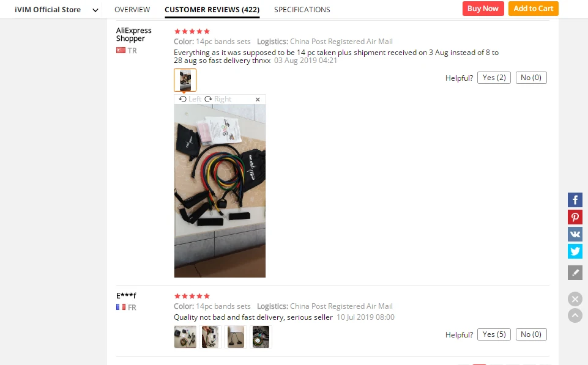The width and height of the screenshot is (588, 365).
Task: Share the product on Pinterest
Action: coord(575,217)
